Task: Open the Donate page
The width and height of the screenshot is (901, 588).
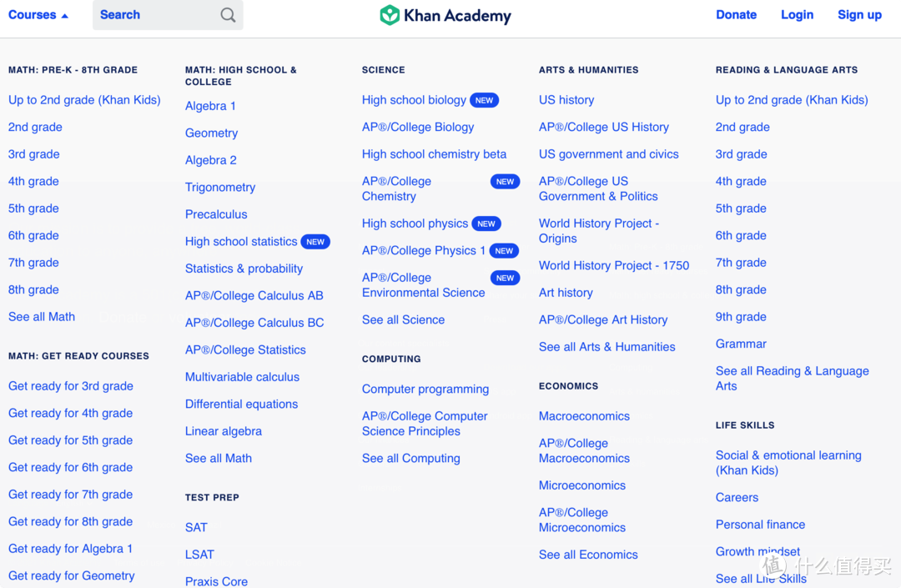Action: pos(736,15)
